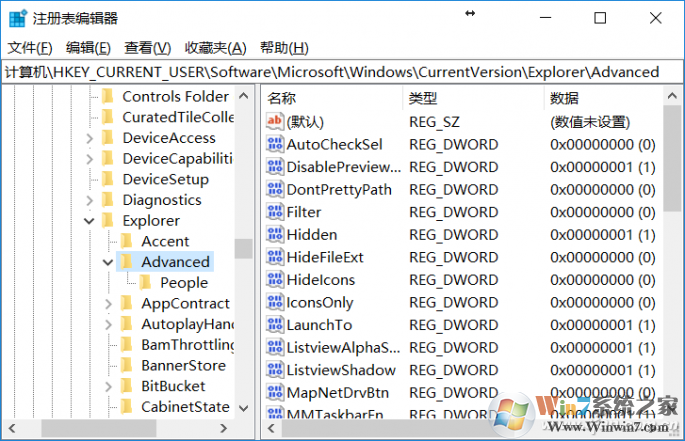Select the People subkey in tree

coord(184,283)
